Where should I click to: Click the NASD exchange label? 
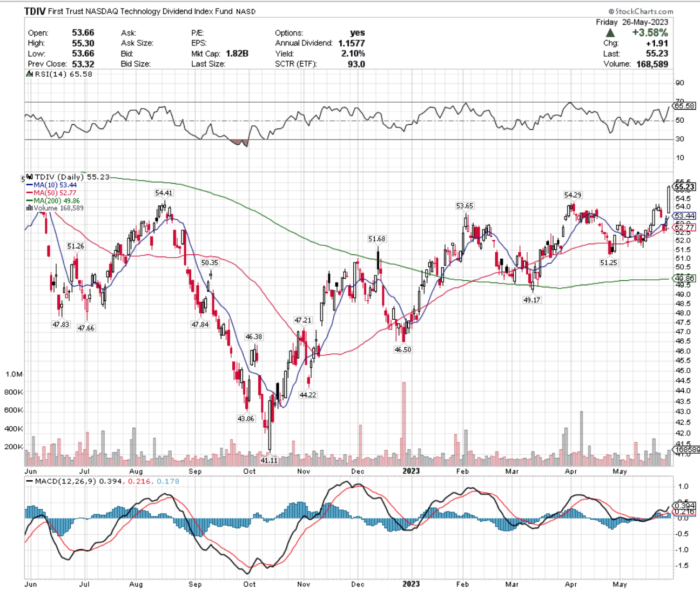pyautogui.click(x=246, y=11)
